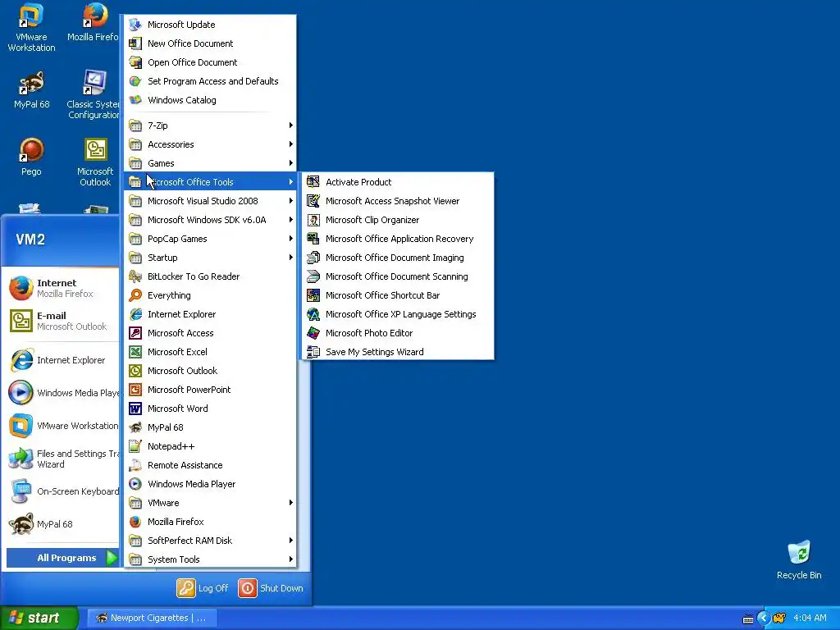Show hidden tray icons chevron

point(764,619)
